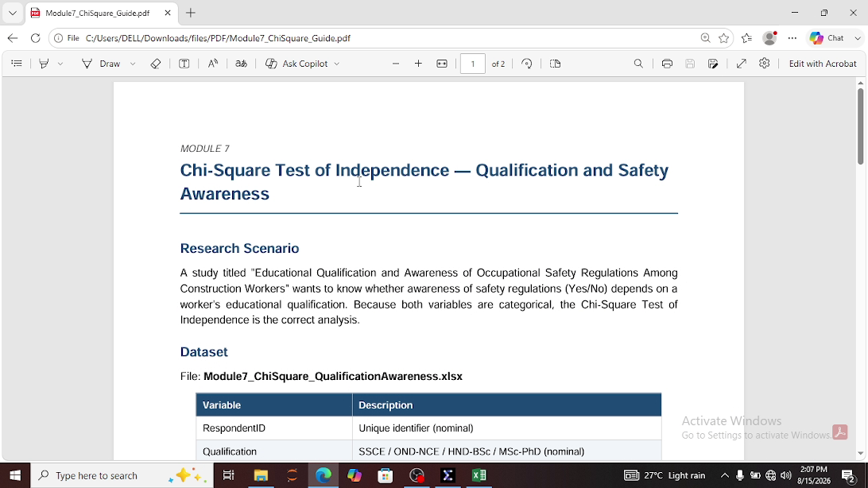Viewport: 868px width, 488px height.
Task: Open the Favorites list
Action: (746, 38)
